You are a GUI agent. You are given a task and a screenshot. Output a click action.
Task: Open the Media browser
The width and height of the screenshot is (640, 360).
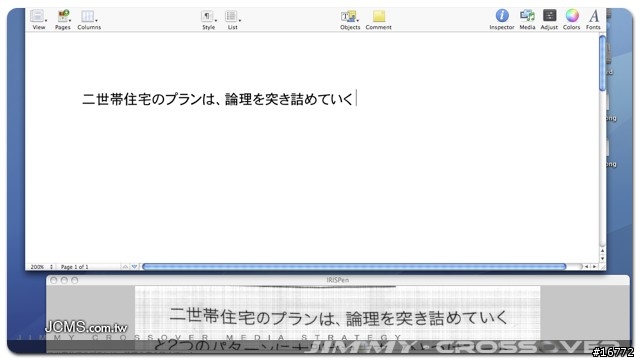[x=527, y=19]
